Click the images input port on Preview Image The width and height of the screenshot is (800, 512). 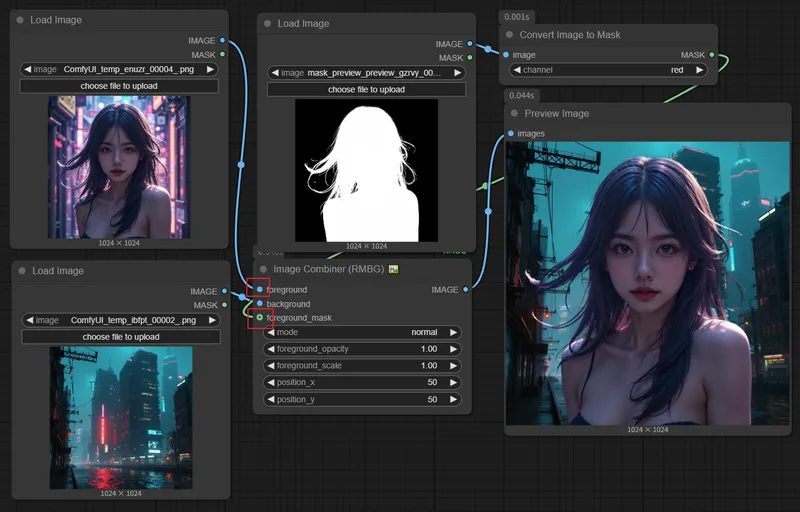click(511, 133)
